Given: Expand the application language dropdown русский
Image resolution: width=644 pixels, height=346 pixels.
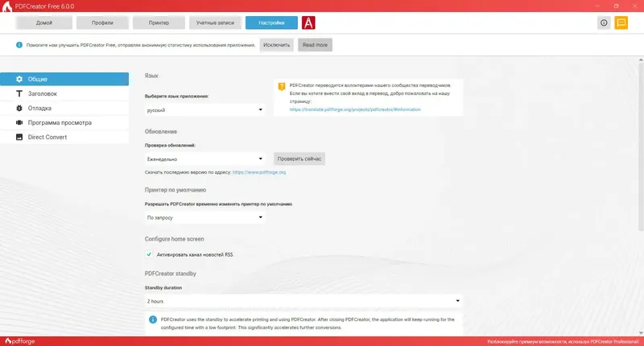Looking at the screenshot, I should pyautogui.click(x=204, y=110).
